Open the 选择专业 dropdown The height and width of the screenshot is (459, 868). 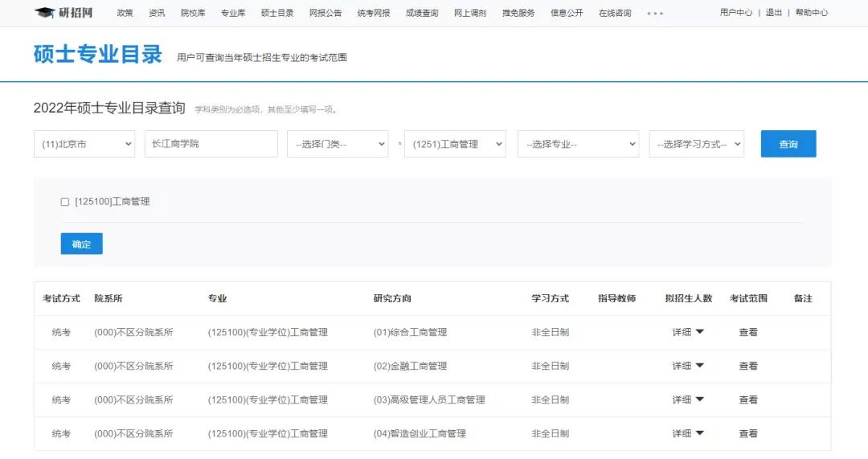tap(579, 144)
